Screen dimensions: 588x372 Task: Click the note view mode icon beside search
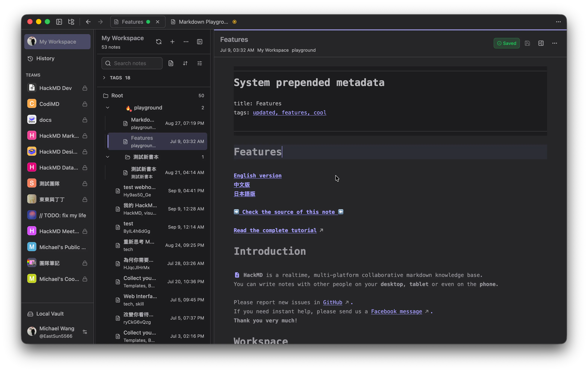coord(171,63)
